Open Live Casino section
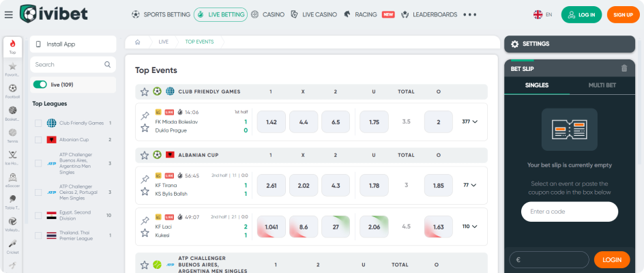 pyautogui.click(x=313, y=15)
